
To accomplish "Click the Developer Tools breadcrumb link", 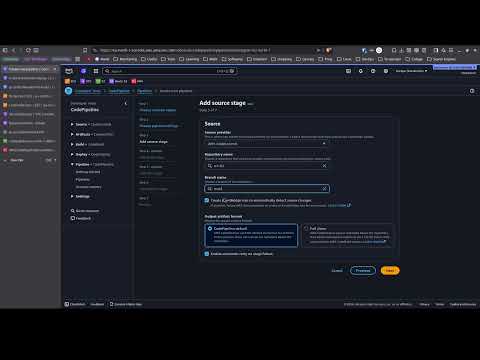I will (x=88, y=91).
